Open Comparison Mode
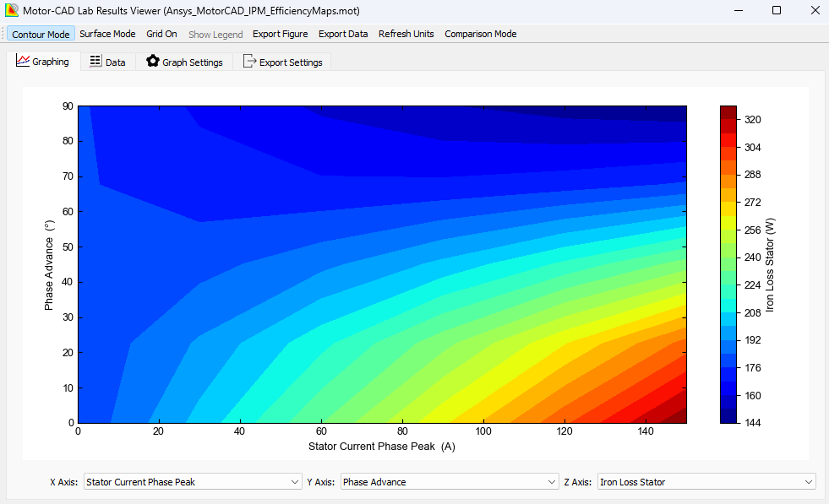The width and height of the screenshot is (829, 504). click(480, 34)
